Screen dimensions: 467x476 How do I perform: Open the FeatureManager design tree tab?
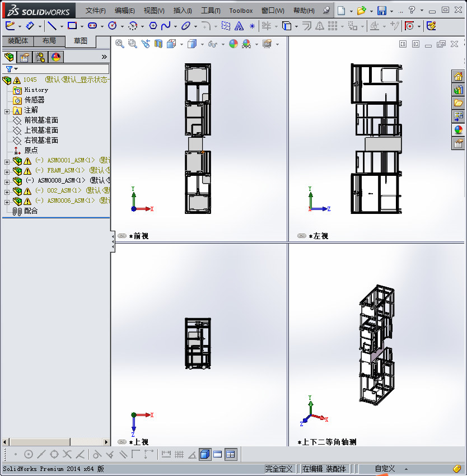[9, 57]
